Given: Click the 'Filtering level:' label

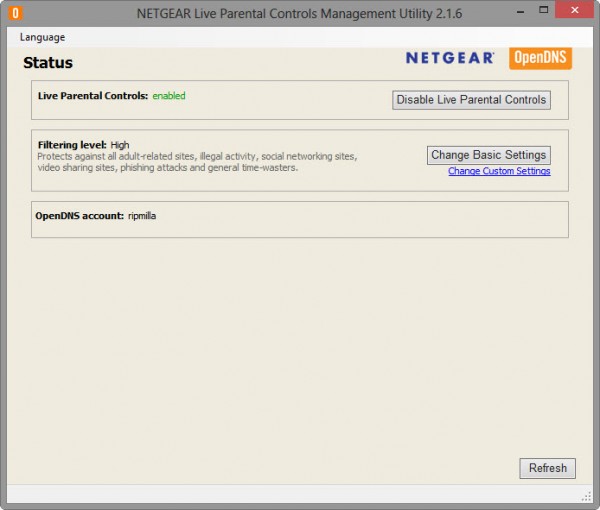Looking at the screenshot, I should click(x=72, y=145).
